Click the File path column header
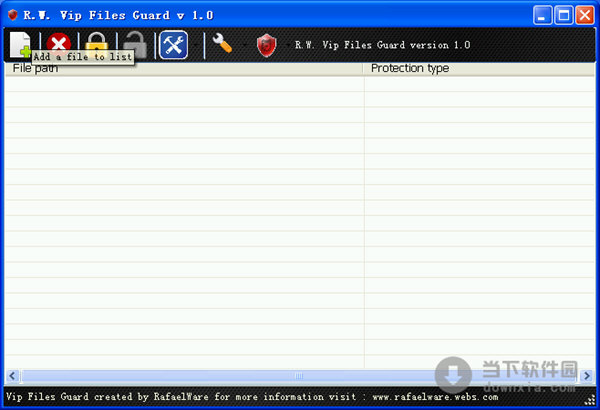Image resolution: width=600 pixels, height=410 pixels. click(184, 69)
